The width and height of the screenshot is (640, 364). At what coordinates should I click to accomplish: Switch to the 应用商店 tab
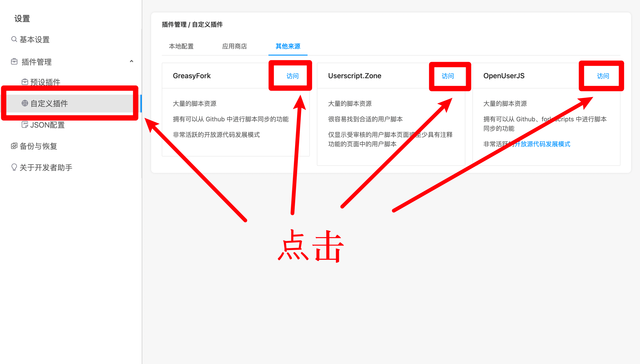[x=234, y=46]
